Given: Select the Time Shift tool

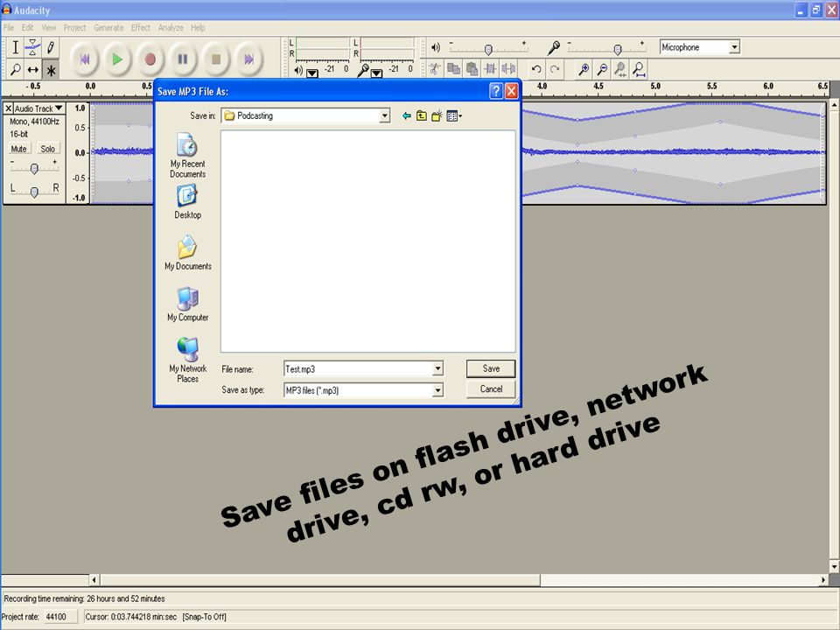Looking at the screenshot, I should tap(32, 69).
